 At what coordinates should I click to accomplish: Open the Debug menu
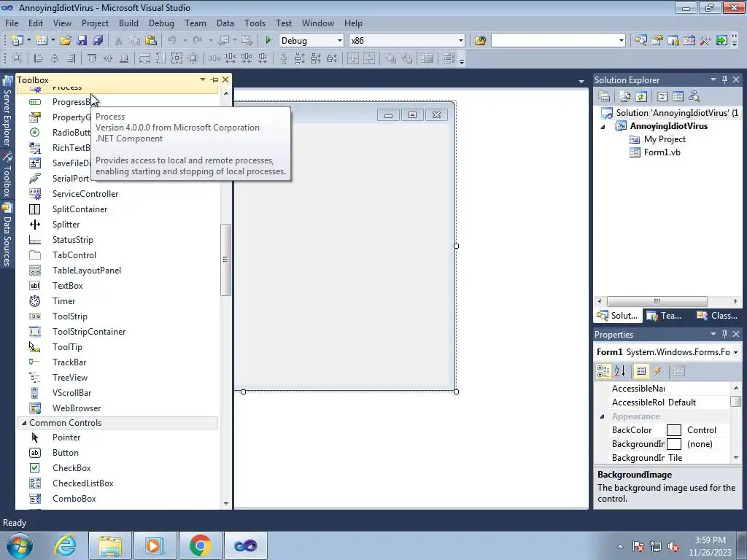tap(161, 23)
